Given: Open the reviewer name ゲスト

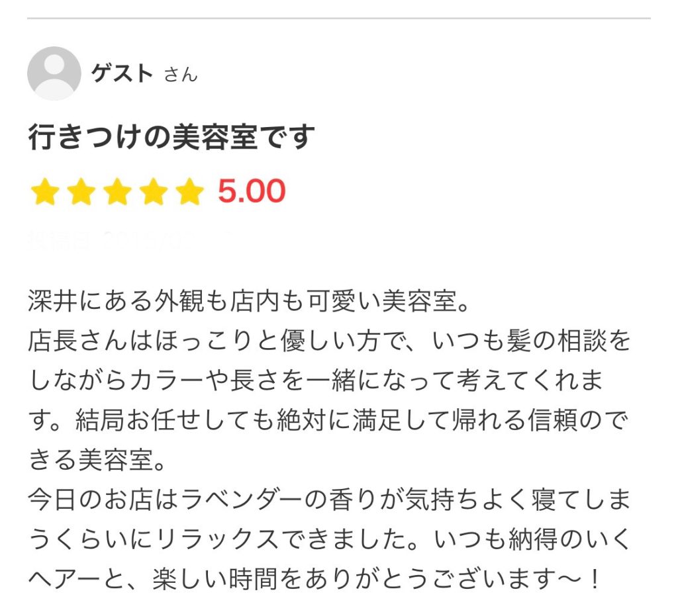Looking at the screenshot, I should [x=122, y=73].
